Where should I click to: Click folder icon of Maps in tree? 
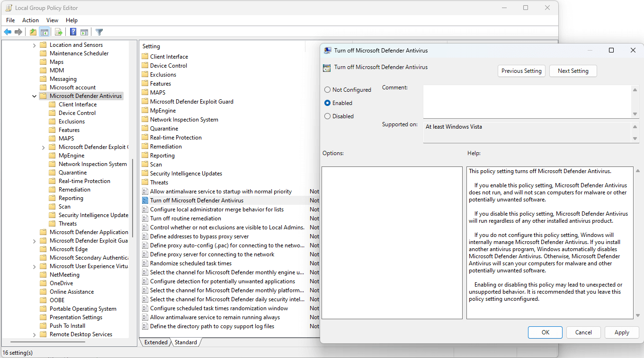43,62
